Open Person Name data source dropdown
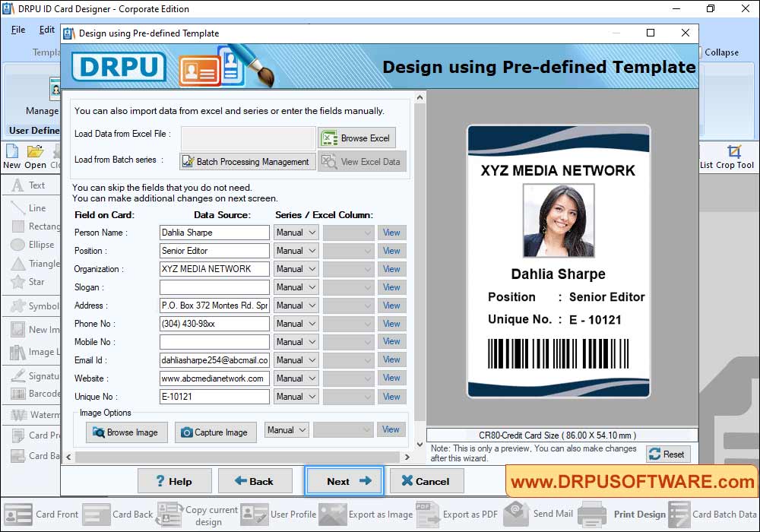The height and width of the screenshot is (532, 760). tap(296, 233)
